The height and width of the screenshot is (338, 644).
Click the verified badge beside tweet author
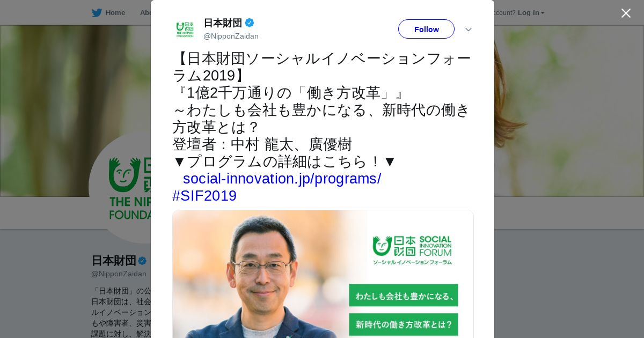[250, 23]
